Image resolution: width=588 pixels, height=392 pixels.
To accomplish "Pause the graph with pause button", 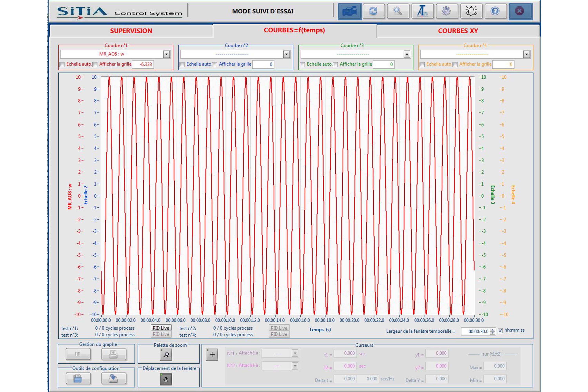I will (78, 354).
